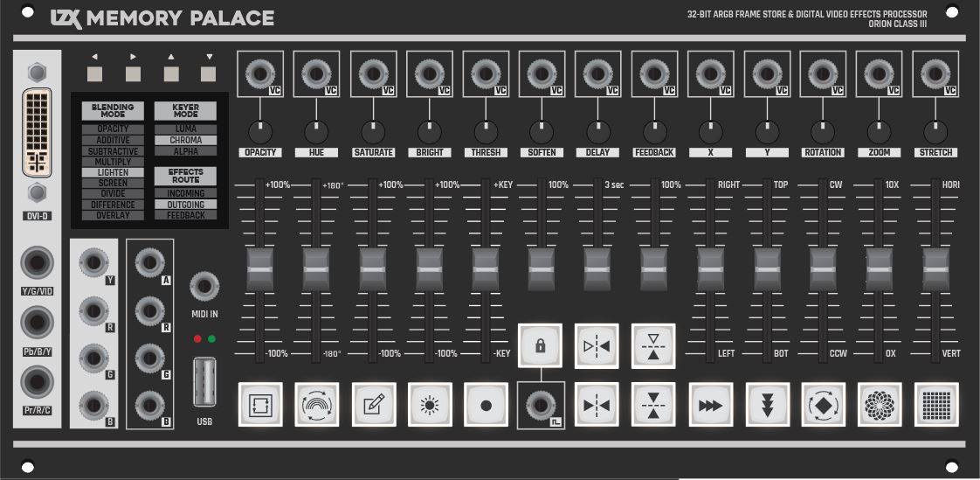Viewport: 980px width, 480px height.
Task: Click the right arrow navigation button
Action: point(133,74)
